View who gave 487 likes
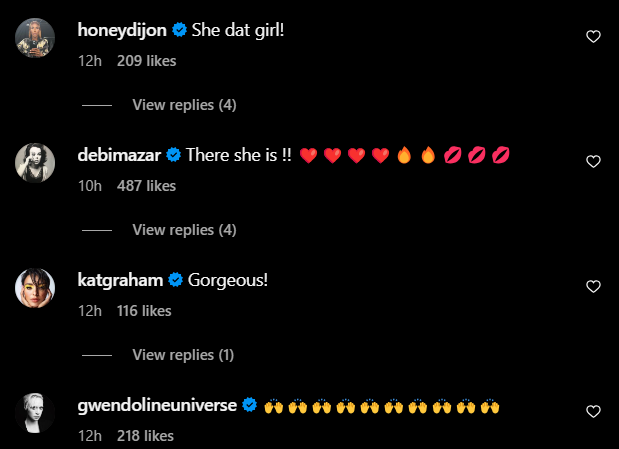 point(146,186)
